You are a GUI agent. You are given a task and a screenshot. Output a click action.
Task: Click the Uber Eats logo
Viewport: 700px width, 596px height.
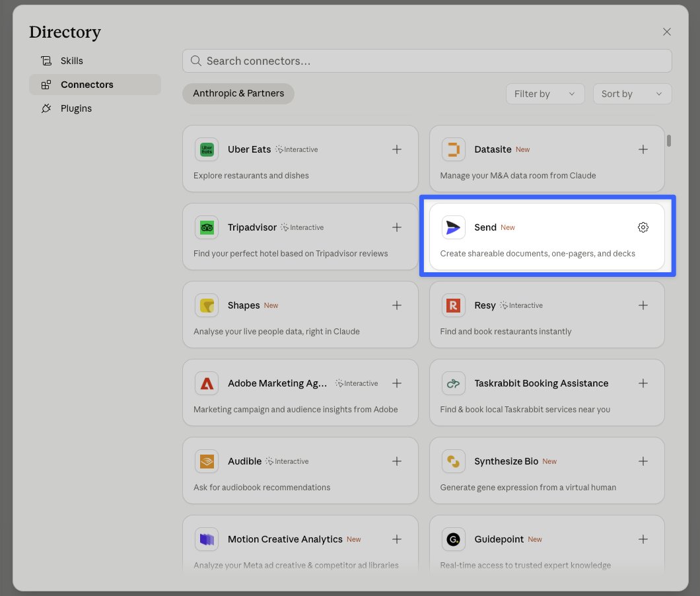[207, 149]
